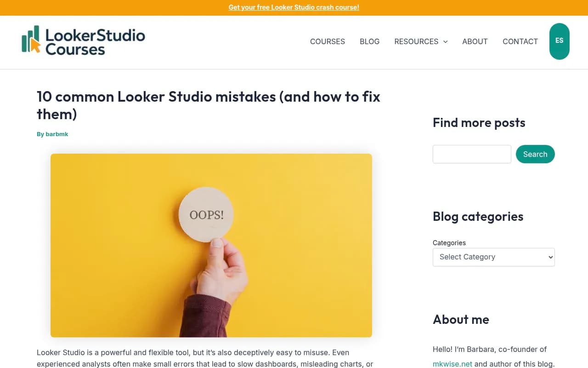The image size is (588, 368).
Task: Open the free Looker Studio crash course link
Action: click(294, 7)
